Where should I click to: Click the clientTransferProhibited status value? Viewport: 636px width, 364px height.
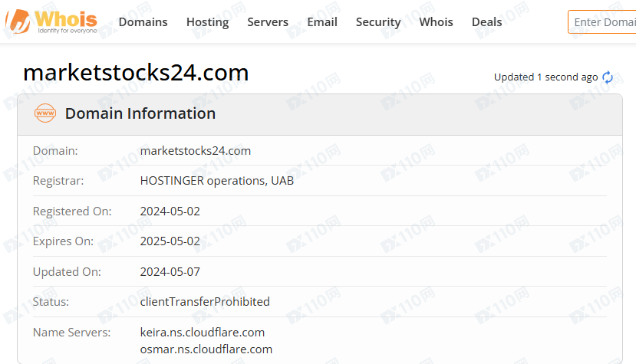pos(205,302)
